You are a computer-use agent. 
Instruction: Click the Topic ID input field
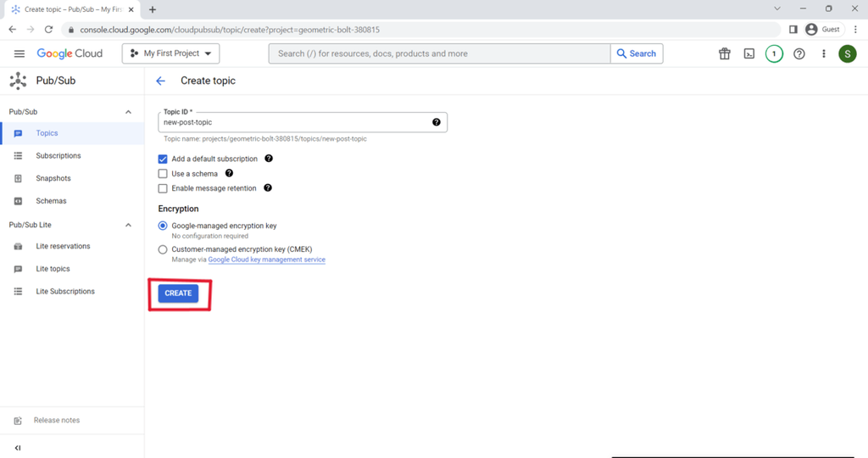coord(303,122)
